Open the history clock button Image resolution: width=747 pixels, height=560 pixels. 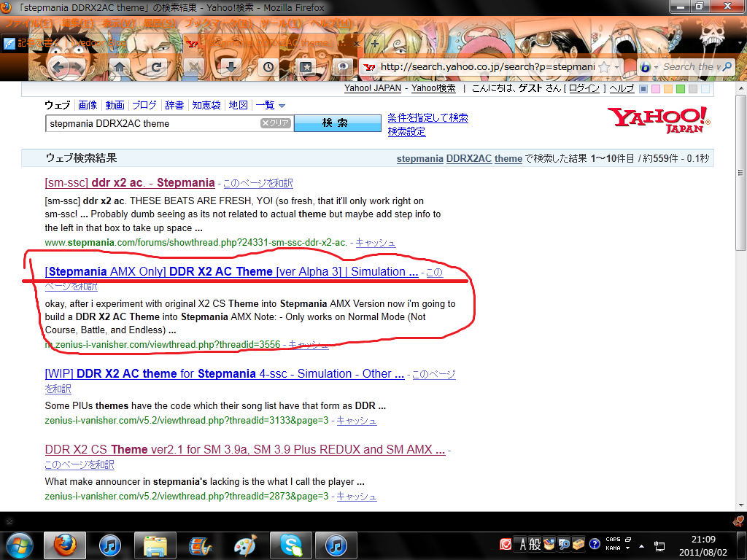point(268,67)
